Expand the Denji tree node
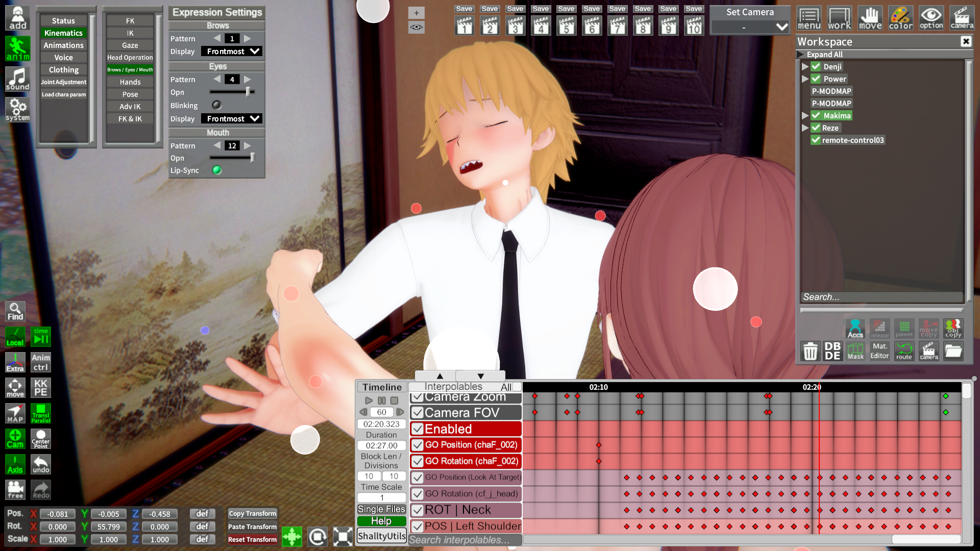 coord(805,66)
